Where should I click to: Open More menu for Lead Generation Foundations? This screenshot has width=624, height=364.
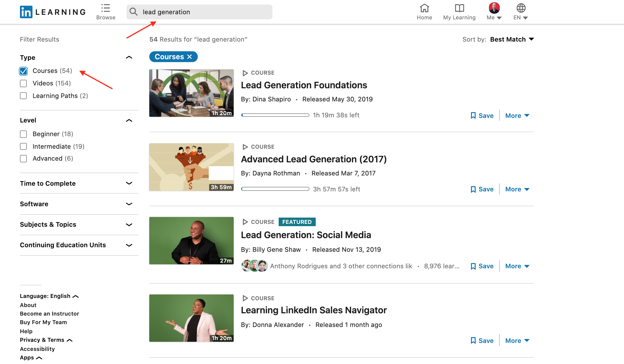point(517,116)
